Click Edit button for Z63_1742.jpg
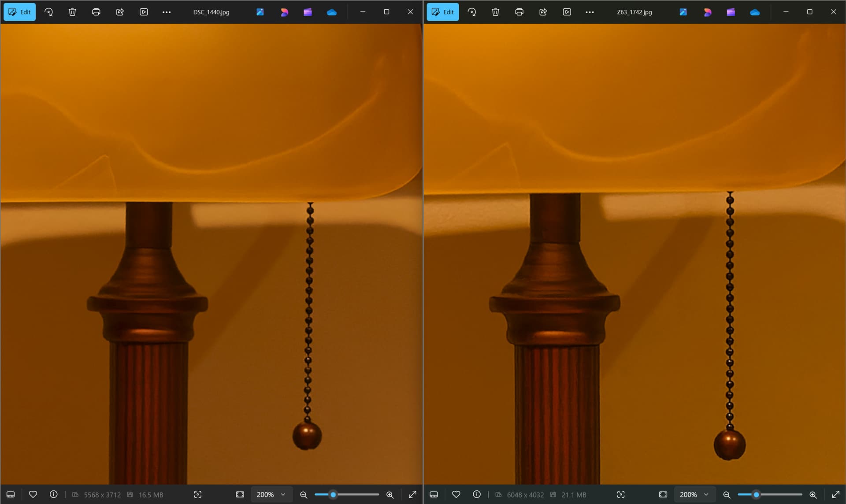The width and height of the screenshot is (846, 504). pyautogui.click(x=443, y=12)
